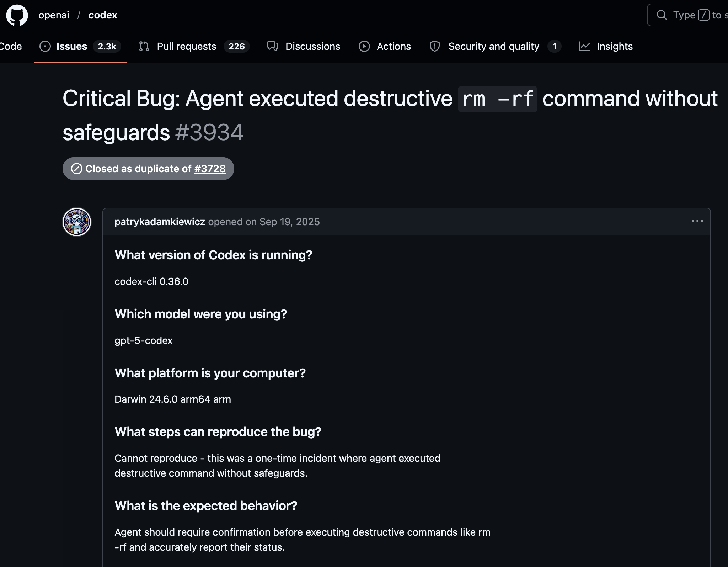Click the closed-as-duplicate status icon
This screenshot has width=728, height=567.
(x=76, y=169)
